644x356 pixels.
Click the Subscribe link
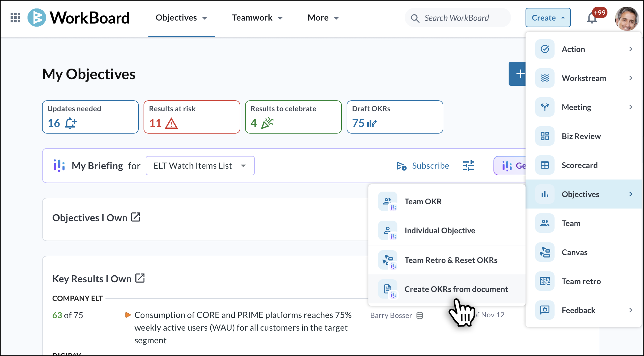[x=431, y=166]
